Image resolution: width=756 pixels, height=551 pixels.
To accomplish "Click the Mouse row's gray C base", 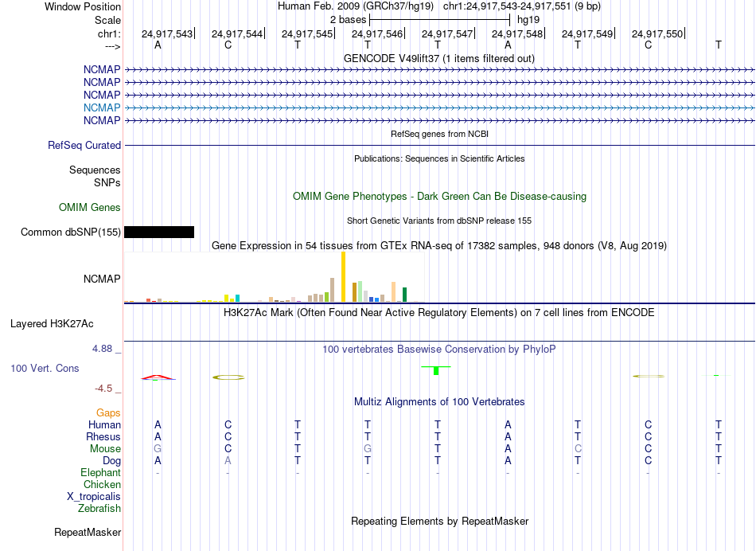I will [578, 449].
